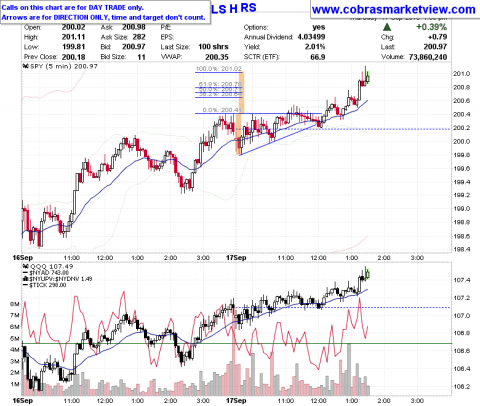
Task: Click the '$NYAD 743.00' legend entry
Action: [x=49, y=273]
